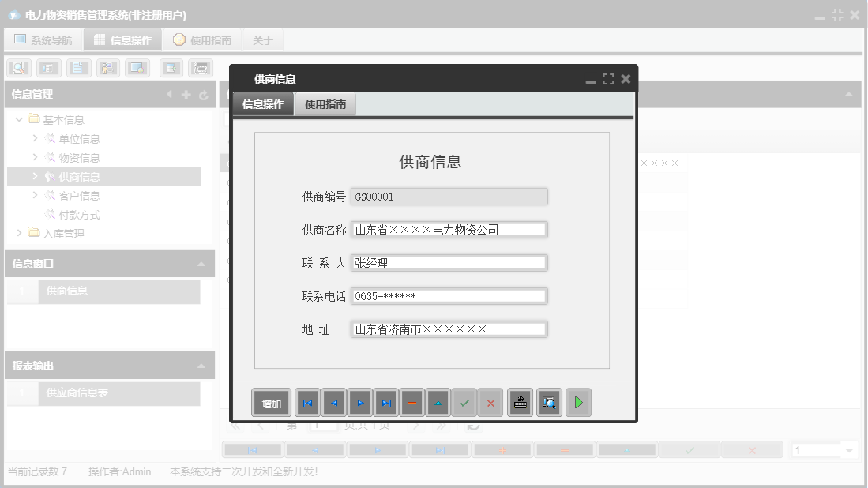The width and height of the screenshot is (868, 488).
Task: Jump to the first supplier record
Action: click(x=307, y=402)
